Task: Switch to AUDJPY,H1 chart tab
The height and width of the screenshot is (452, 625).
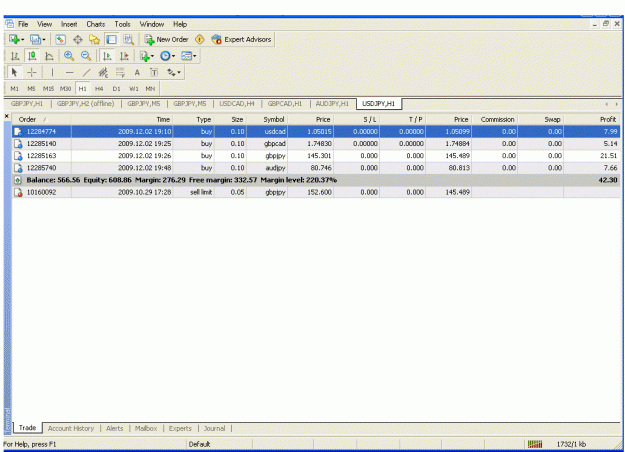Action: 332,104
